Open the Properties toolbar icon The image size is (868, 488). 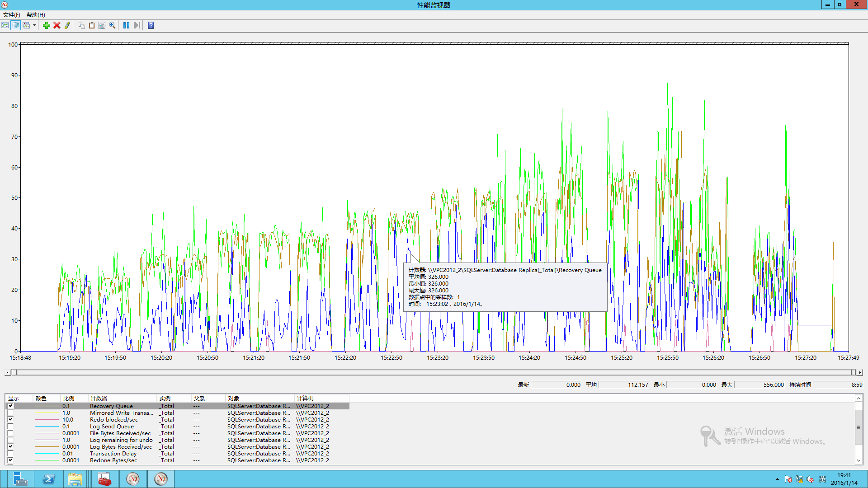(102, 25)
